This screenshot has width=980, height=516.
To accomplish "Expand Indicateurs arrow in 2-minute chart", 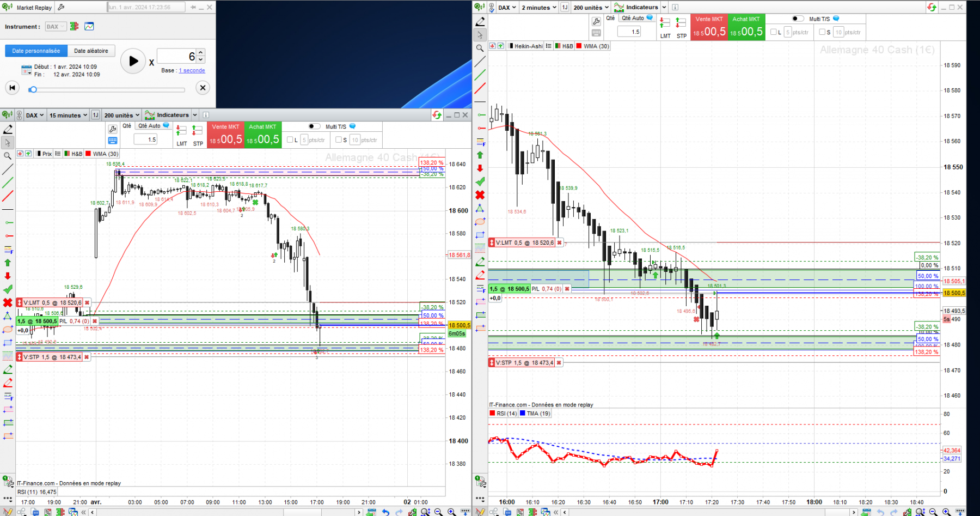I will click(x=664, y=7).
